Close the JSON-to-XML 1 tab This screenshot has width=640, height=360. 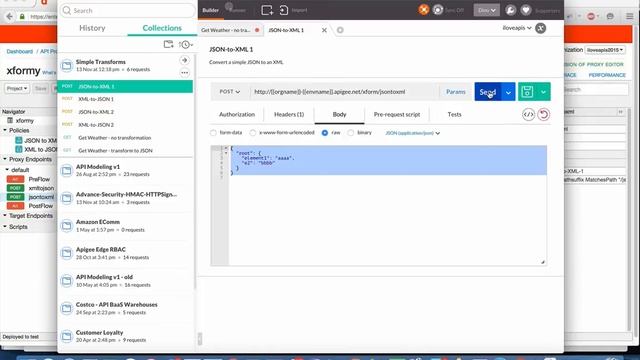tap(324, 30)
